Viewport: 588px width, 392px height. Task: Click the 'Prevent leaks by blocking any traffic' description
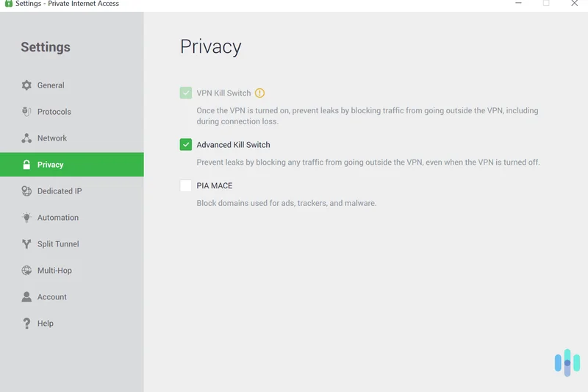(368, 162)
